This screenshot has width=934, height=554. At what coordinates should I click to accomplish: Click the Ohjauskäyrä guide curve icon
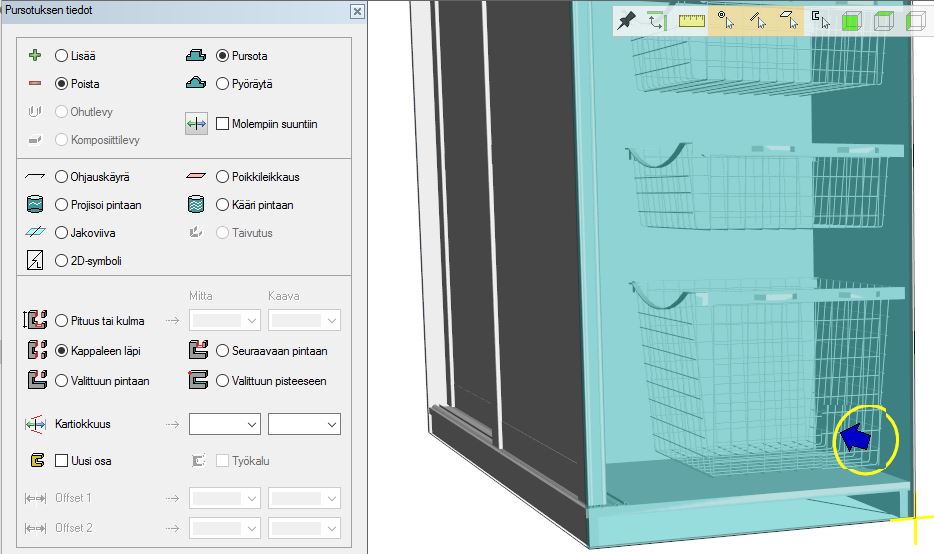click(35, 176)
